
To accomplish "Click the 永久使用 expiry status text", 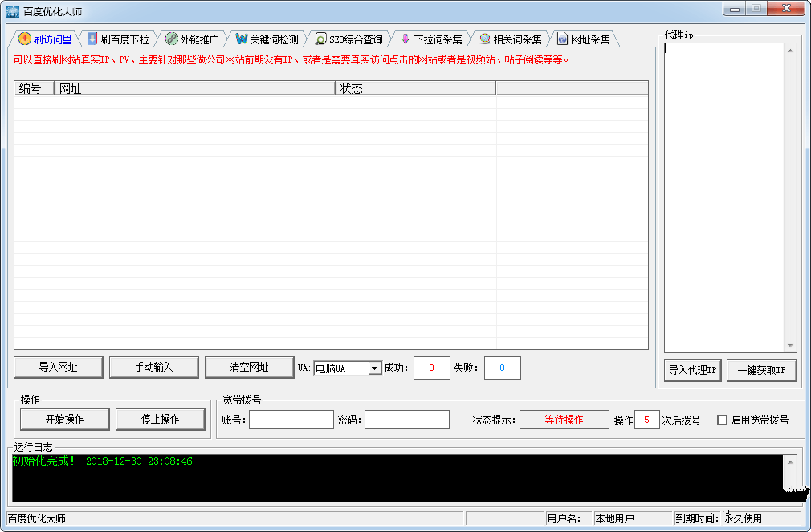I will tap(743, 518).
